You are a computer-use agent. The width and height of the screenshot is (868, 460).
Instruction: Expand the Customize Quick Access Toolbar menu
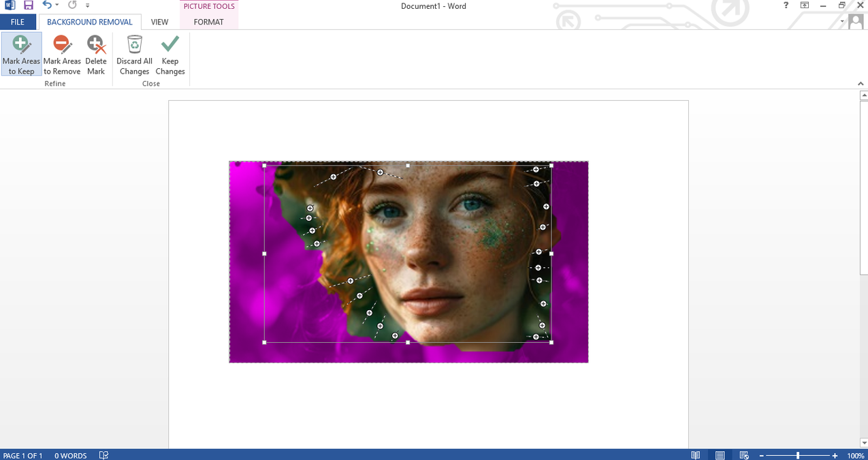87,5
